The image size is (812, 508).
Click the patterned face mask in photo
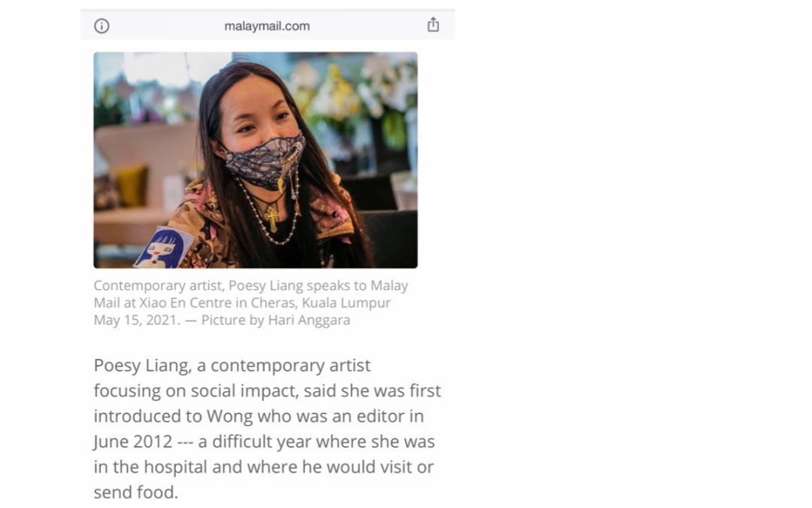point(265,163)
